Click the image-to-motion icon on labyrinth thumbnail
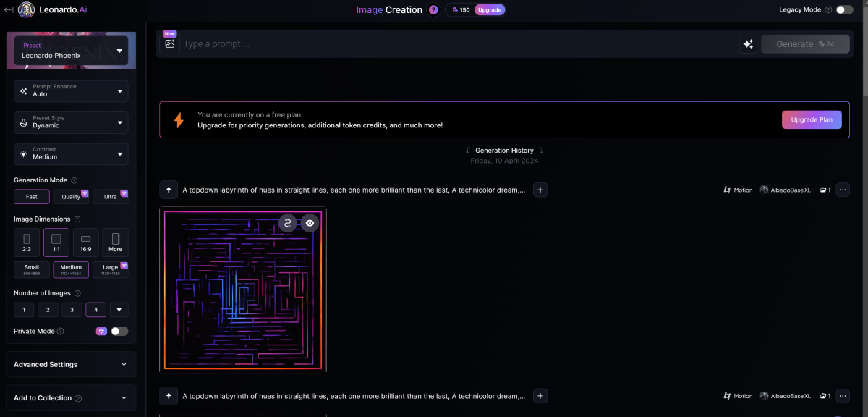Viewport: 868px width, 417px height. [x=288, y=223]
